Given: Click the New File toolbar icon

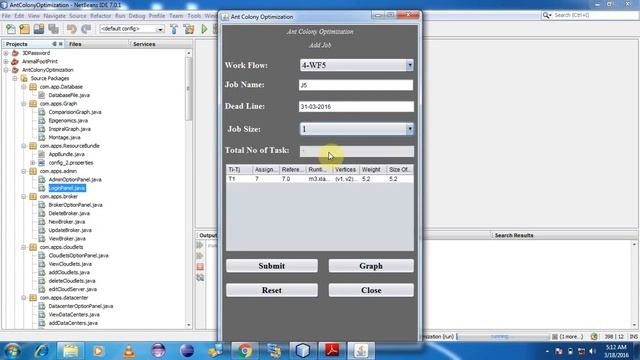Looking at the screenshot, I should 11,29.
